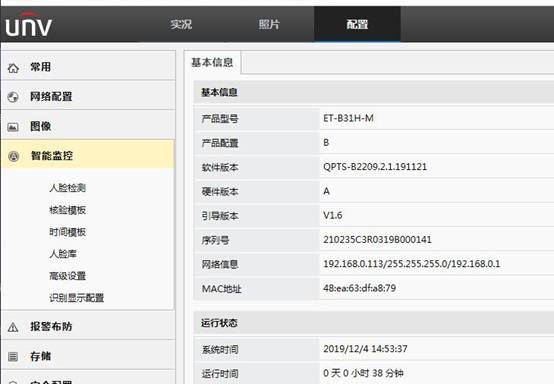Click the storage icon beside 存储
The image size is (554, 384).
click(13, 356)
